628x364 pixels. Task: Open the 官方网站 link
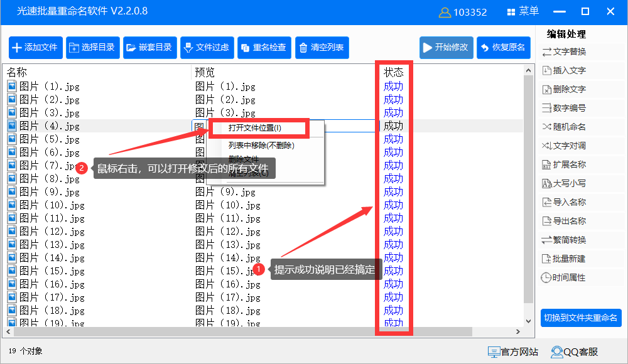(x=513, y=352)
